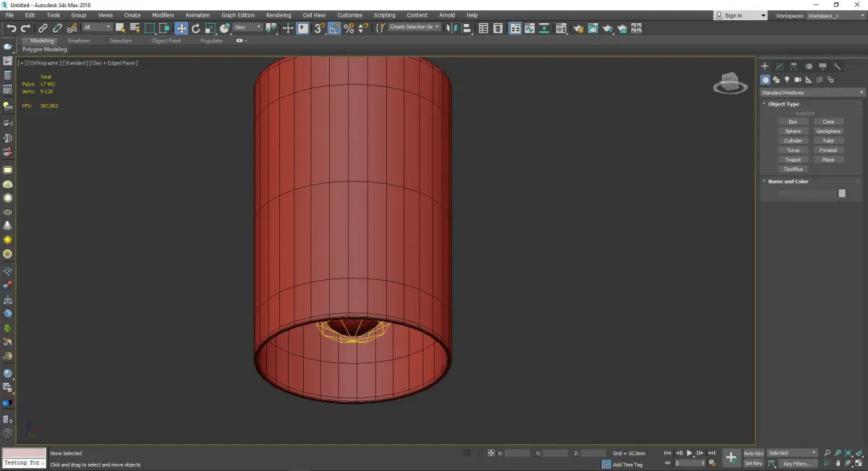Activate the Select and Rotate tool
Screen dimensions: 868x471
pos(195,28)
